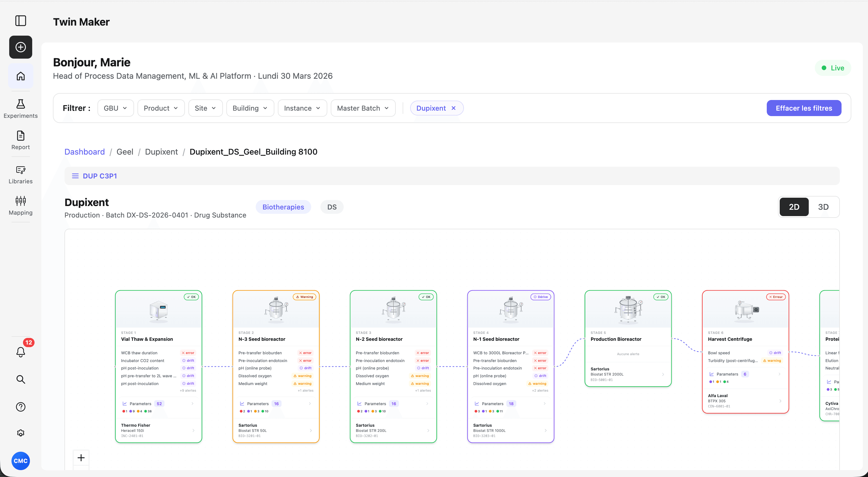
Task: Go to Dashboard breadcrumb link
Action: point(85,152)
